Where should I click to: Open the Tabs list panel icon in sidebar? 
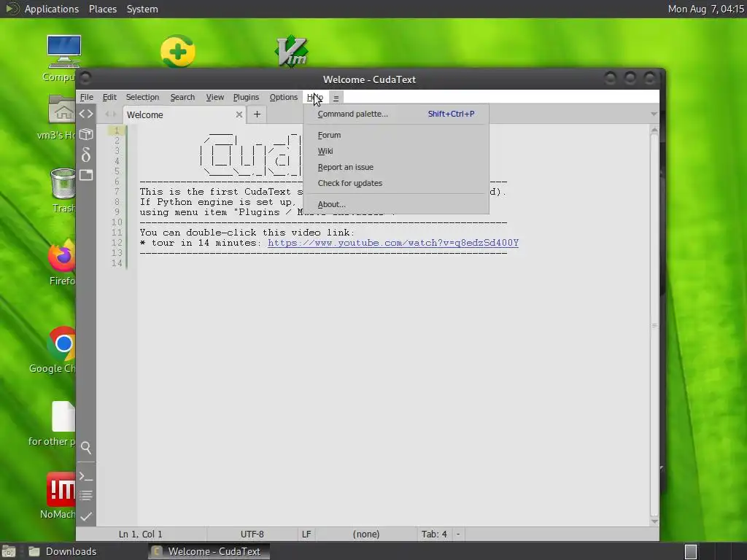[x=86, y=175]
